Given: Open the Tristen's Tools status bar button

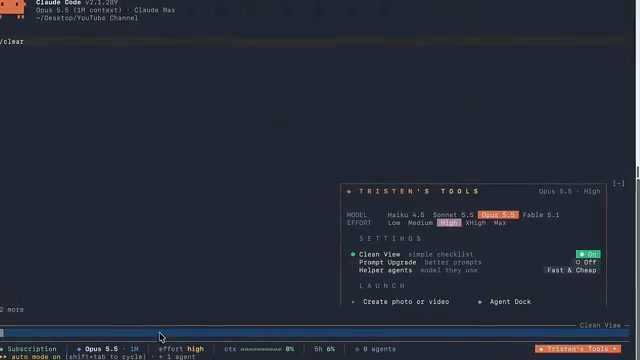Looking at the screenshot, I should coord(578,349).
